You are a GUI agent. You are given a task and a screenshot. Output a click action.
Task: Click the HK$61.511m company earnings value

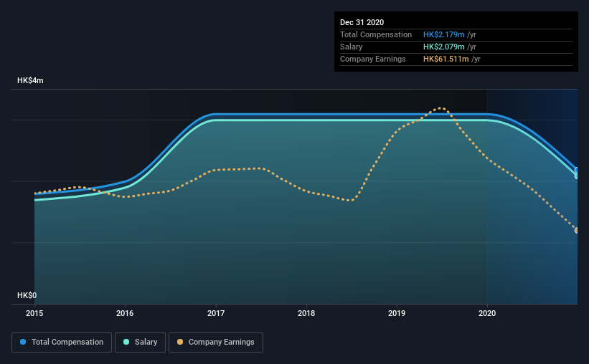click(446, 59)
